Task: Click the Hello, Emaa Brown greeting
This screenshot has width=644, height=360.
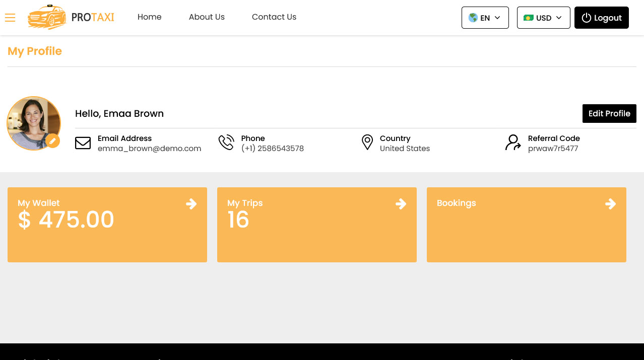Action: click(119, 113)
